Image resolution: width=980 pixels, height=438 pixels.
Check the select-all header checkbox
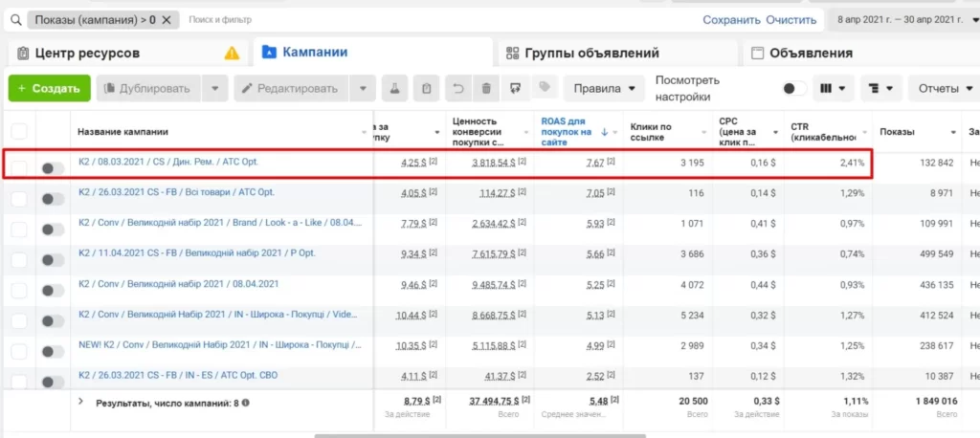point(19,131)
